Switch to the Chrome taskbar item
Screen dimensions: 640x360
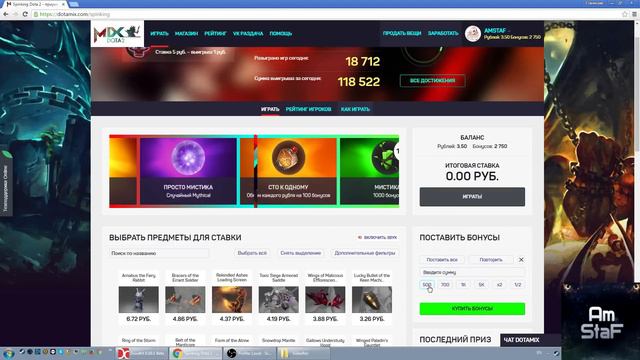pyautogui.click(x=196, y=353)
